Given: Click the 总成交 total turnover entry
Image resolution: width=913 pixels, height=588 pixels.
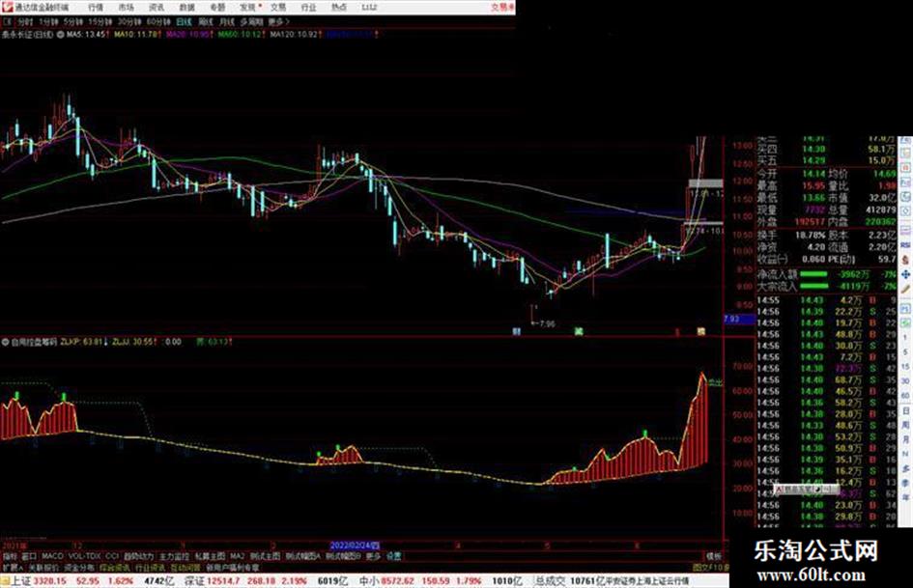Looking at the screenshot, I should (573, 581).
